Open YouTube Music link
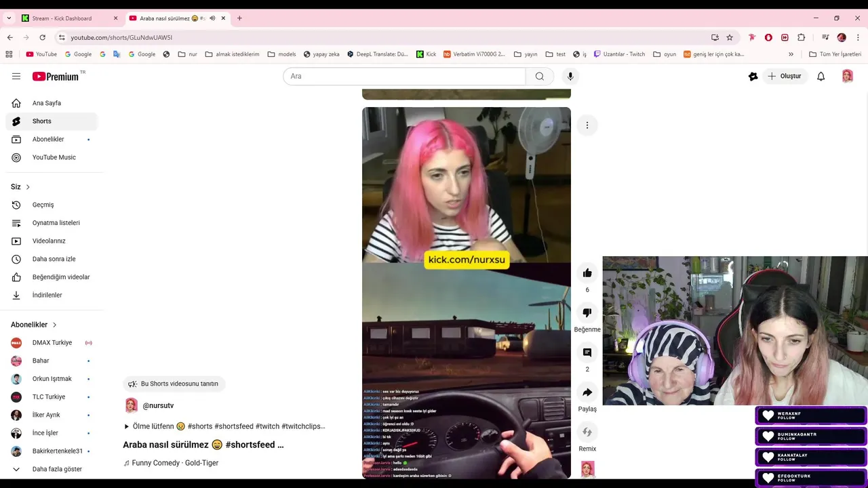The width and height of the screenshot is (868, 488). (x=52, y=157)
